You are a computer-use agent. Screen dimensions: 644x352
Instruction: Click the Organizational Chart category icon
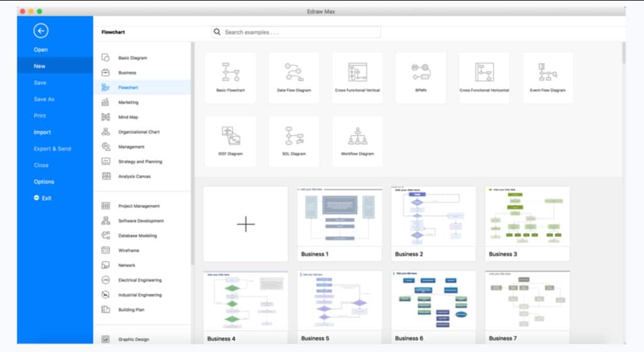point(106,132)
